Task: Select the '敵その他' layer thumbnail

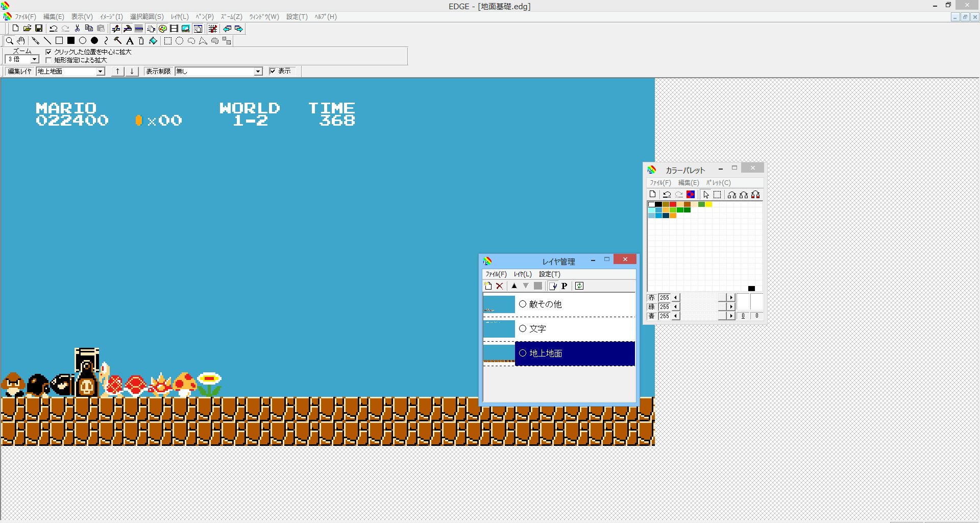Action: pyautogui.click(x=499, y=304)
